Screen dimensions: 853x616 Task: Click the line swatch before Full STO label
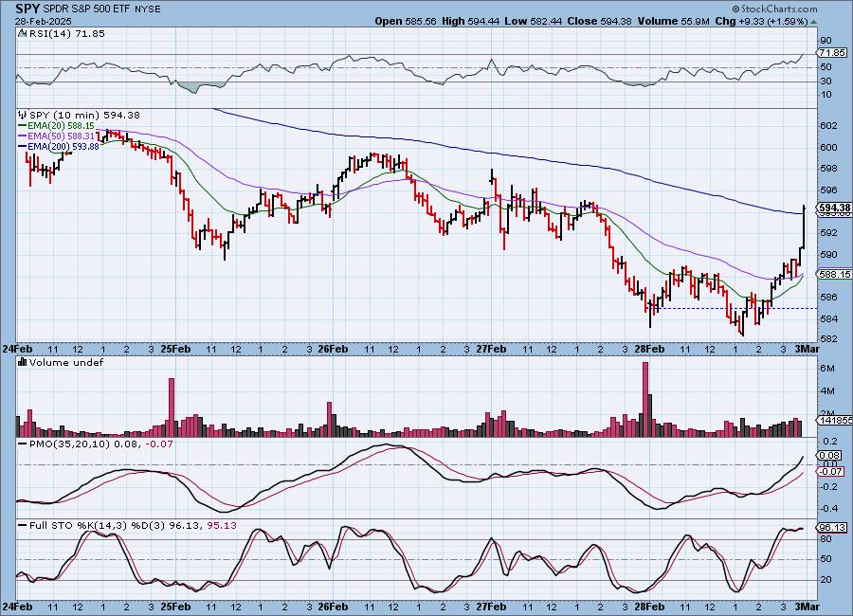23,526
